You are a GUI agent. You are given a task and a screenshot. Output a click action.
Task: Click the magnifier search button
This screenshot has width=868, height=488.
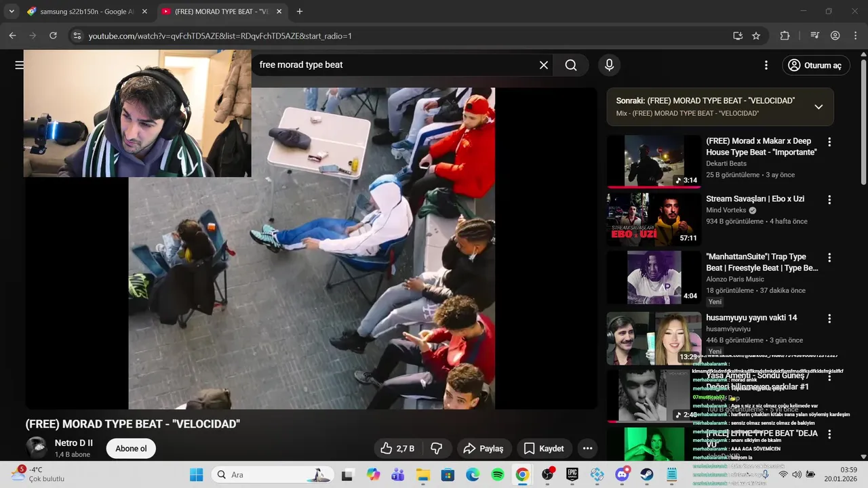pos(571,65)
